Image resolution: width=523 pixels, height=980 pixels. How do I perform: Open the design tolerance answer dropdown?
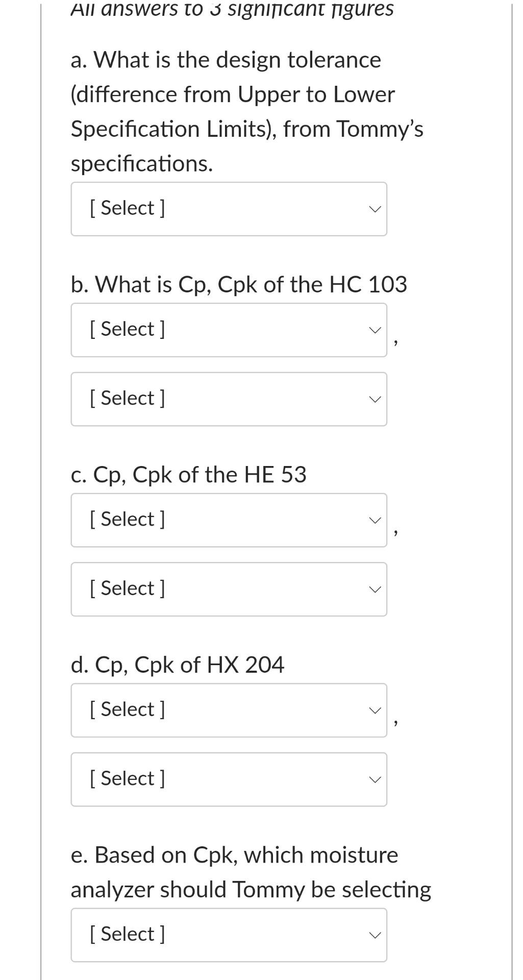click(229, 209)
